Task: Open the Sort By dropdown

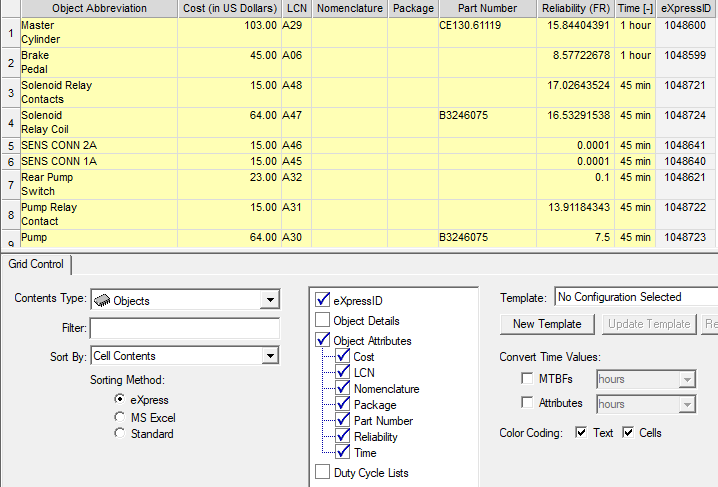Action: click(x=270, y=356)
